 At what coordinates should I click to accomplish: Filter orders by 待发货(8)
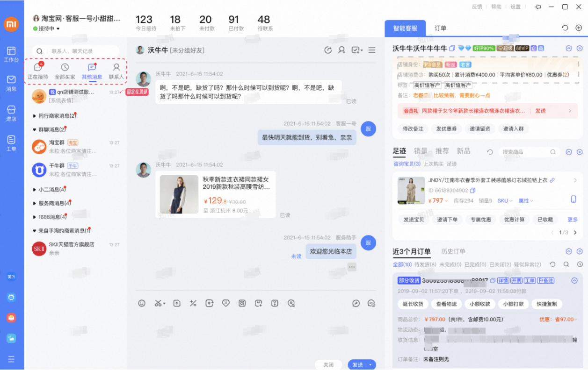425,264
